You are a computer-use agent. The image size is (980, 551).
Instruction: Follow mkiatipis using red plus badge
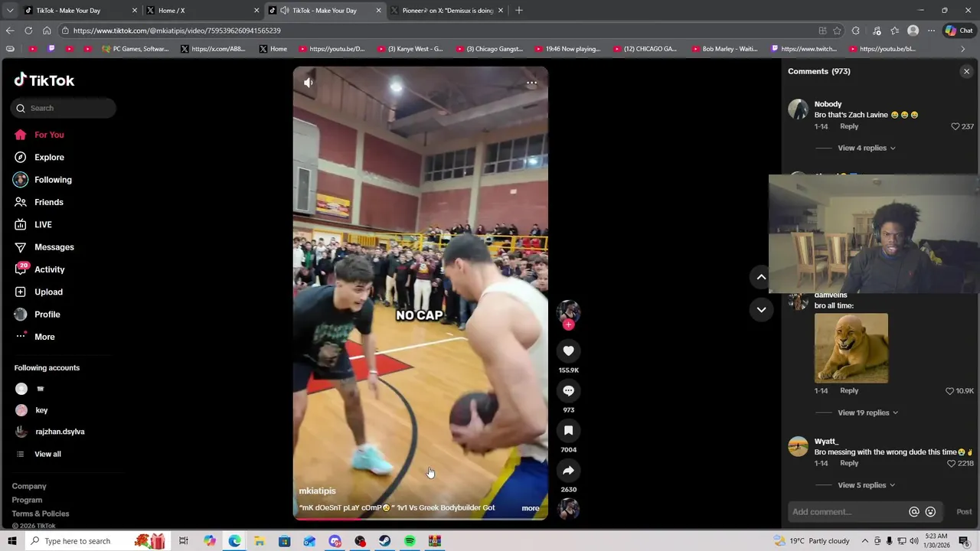click(568, 324)
